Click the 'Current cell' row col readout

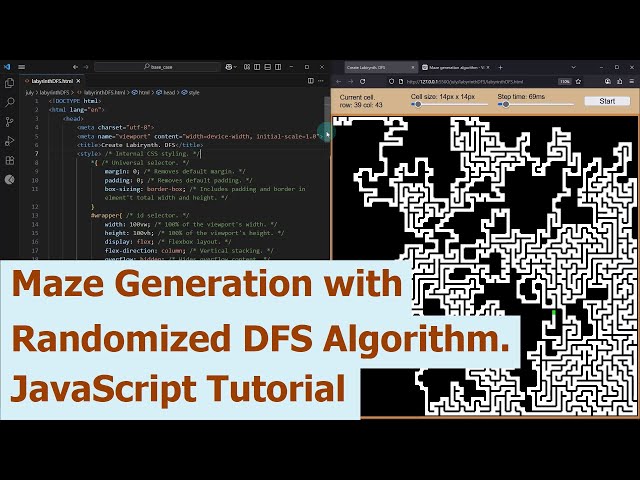click(361, 101)
